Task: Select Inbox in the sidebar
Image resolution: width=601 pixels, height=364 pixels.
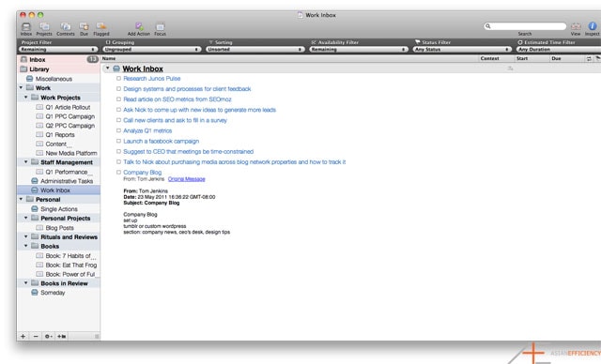Action: [58, 60]
